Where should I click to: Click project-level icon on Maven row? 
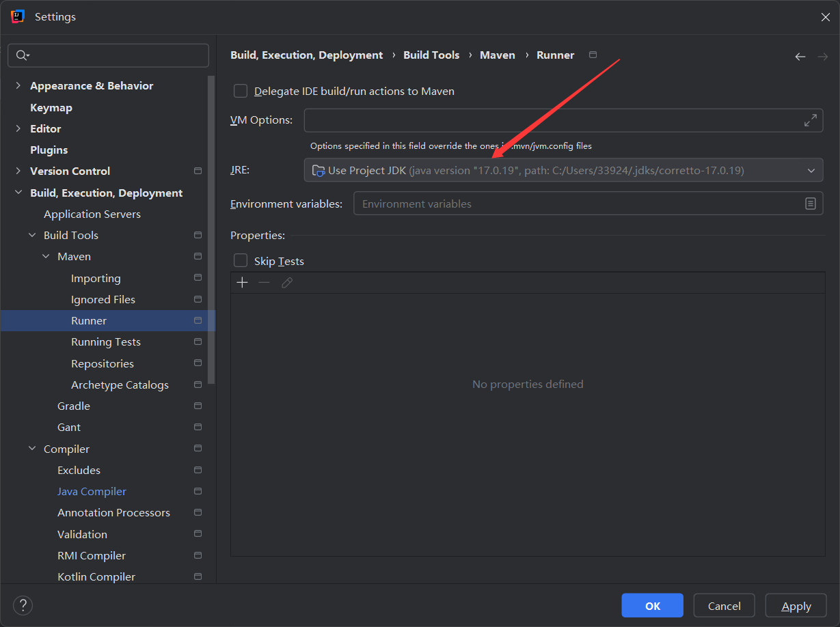198,256
